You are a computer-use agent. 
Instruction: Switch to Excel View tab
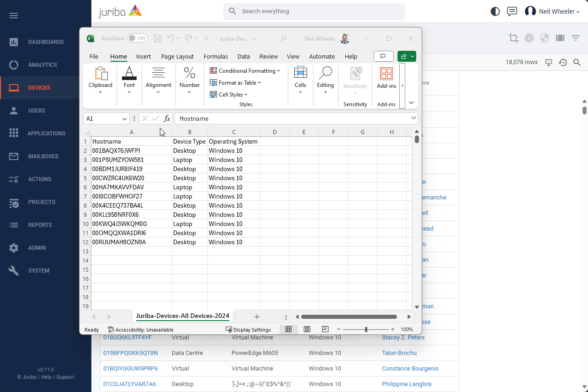point(293,57)
